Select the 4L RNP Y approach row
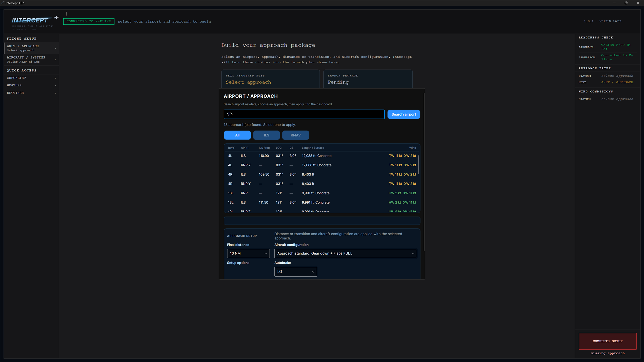Screen dimensions: 644x362 tap(322, 165)
